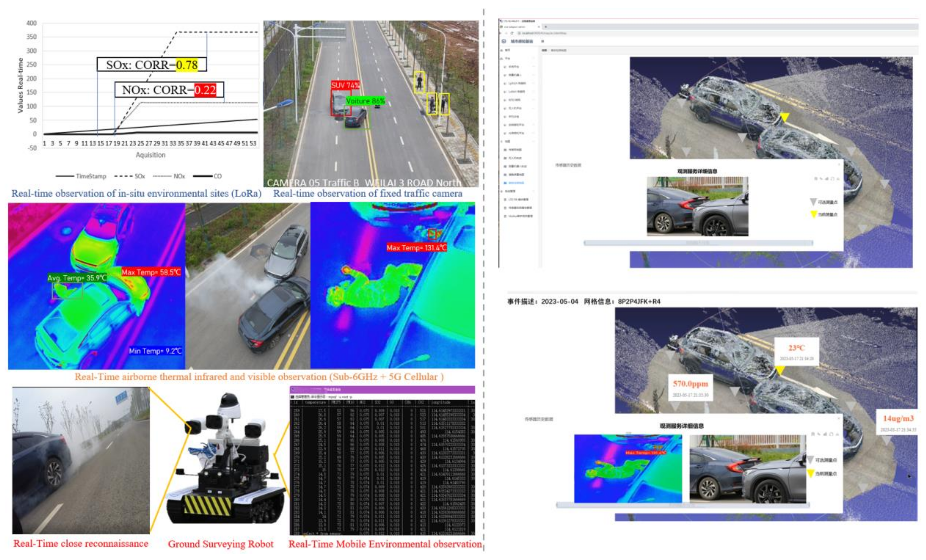Screen dimensions: 926x560
Task: Click the CO legend entry below the chart
Action: tap(208, 176)
